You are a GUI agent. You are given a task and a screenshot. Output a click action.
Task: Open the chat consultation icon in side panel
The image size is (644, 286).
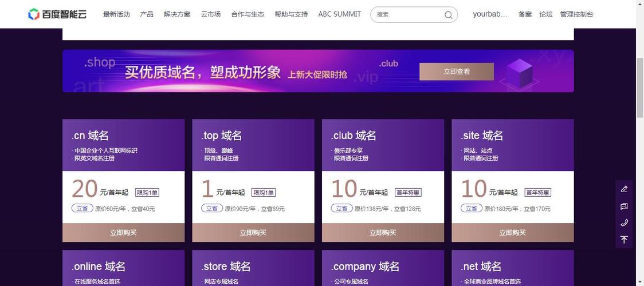[624, 206]
